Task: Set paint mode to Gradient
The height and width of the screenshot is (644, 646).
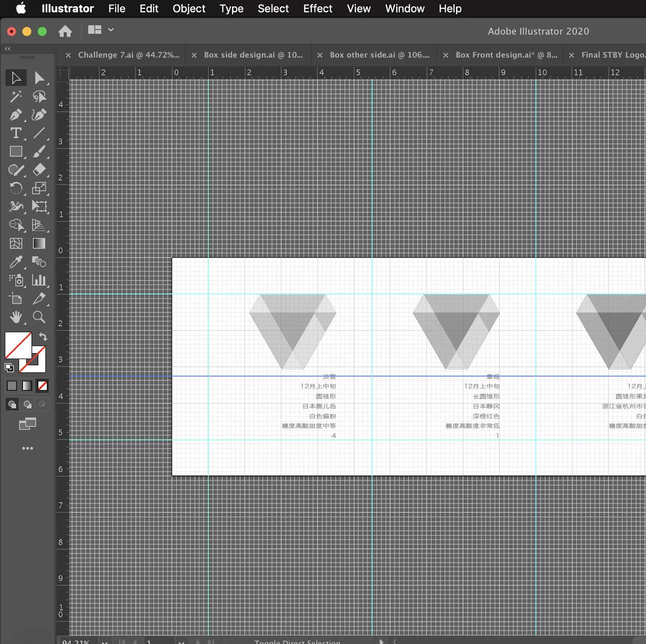Action: 27,386
